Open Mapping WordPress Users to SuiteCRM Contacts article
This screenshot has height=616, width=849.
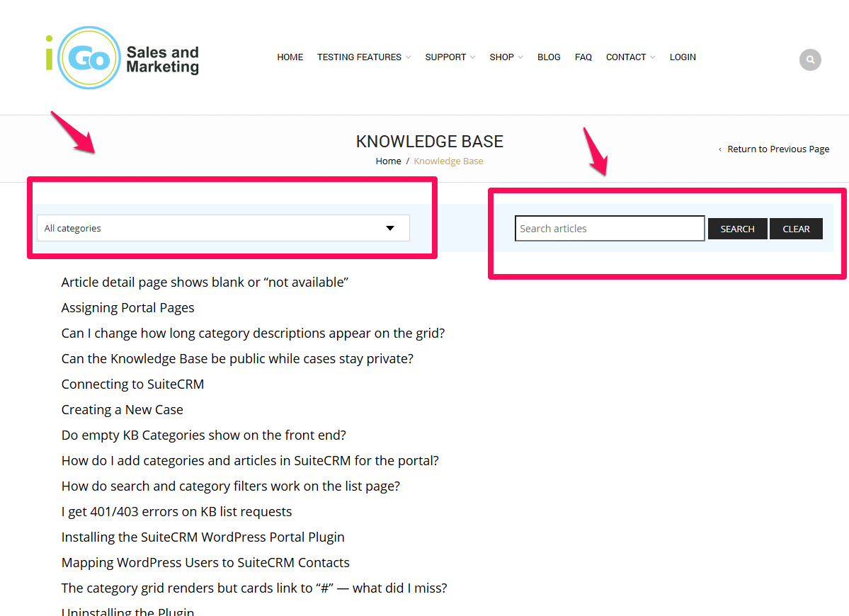coord(205,562)
